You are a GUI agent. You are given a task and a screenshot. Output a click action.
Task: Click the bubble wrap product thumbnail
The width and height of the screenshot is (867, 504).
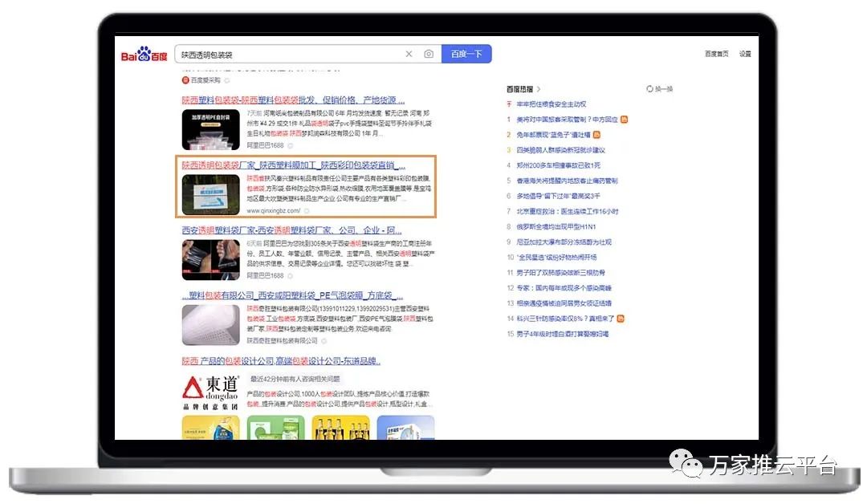[x=210, y=325]
